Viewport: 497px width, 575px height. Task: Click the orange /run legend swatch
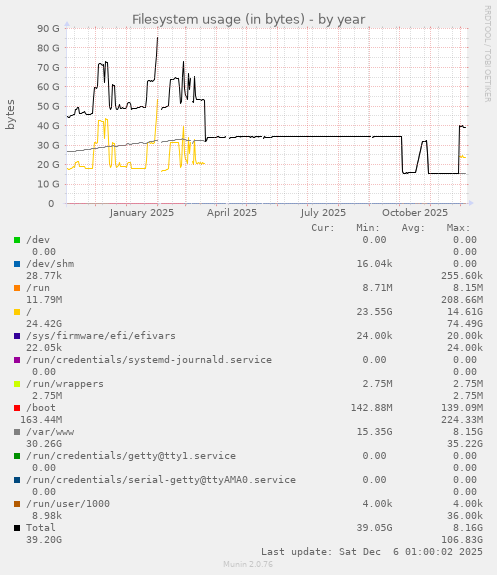point(17,288)
